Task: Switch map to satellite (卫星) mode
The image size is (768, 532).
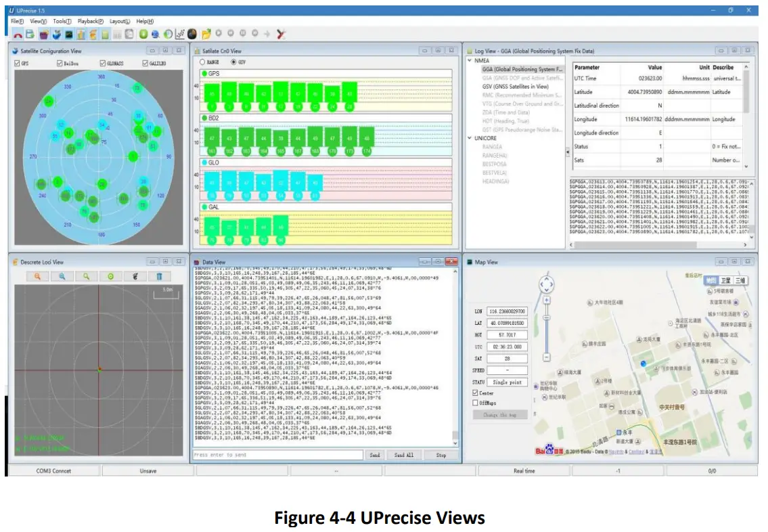Action: (725, 281)
